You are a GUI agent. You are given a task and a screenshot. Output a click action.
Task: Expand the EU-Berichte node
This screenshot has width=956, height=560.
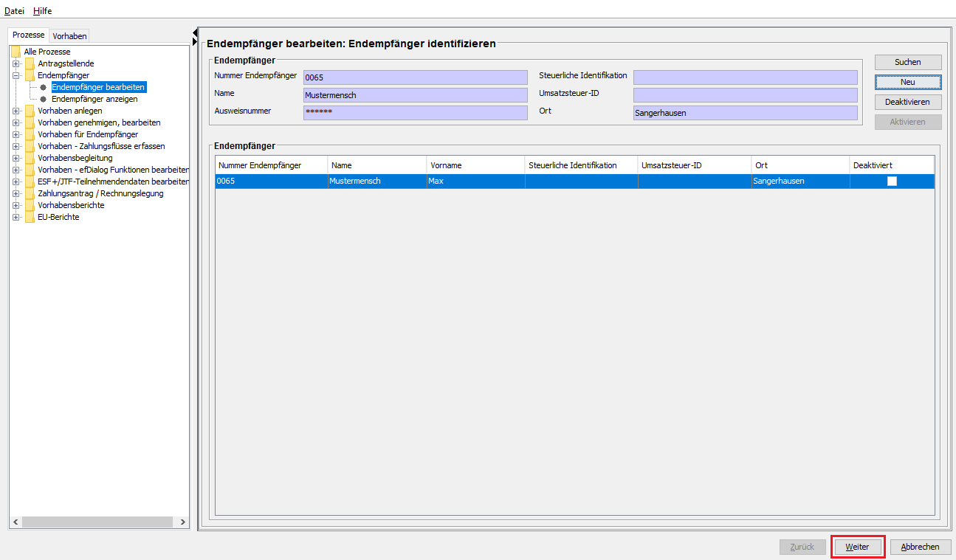16,217
